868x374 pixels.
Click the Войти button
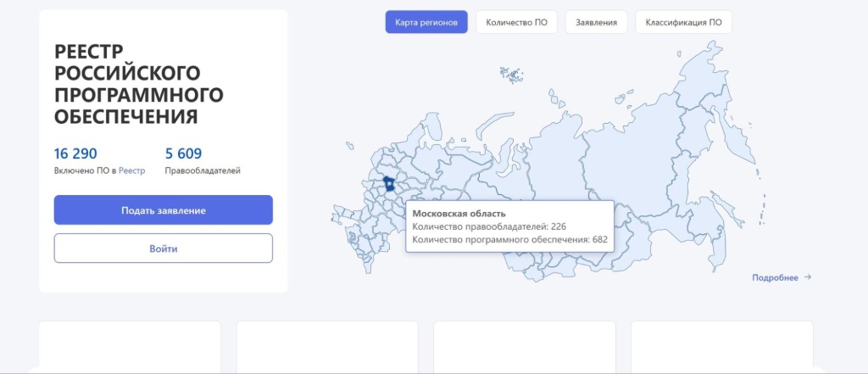(164, 248)
